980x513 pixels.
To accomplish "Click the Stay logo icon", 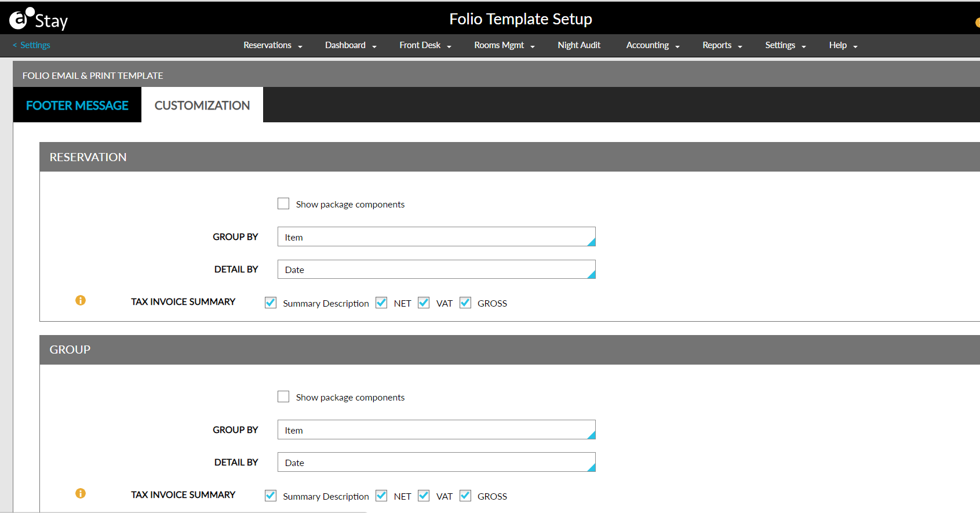I will (x=38, y=19).
